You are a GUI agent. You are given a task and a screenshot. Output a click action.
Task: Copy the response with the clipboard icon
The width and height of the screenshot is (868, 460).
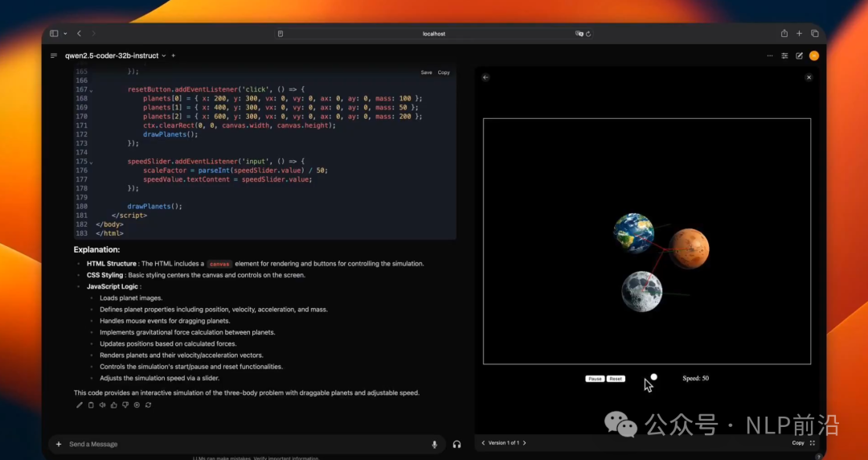pos(91,405)
